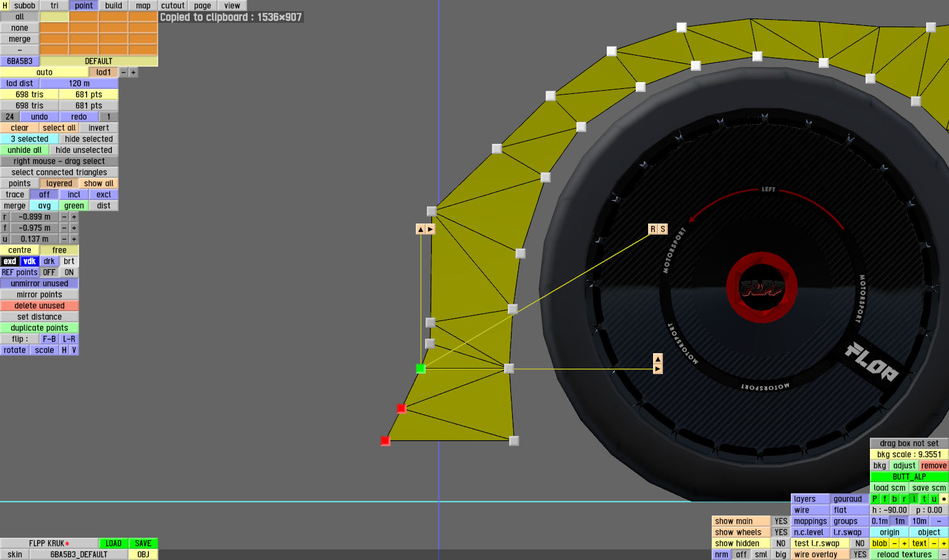The height and width of the screenshot is (560, 949).
Task: Click the R handle on the wheel
Action: (x=652, y=229)
